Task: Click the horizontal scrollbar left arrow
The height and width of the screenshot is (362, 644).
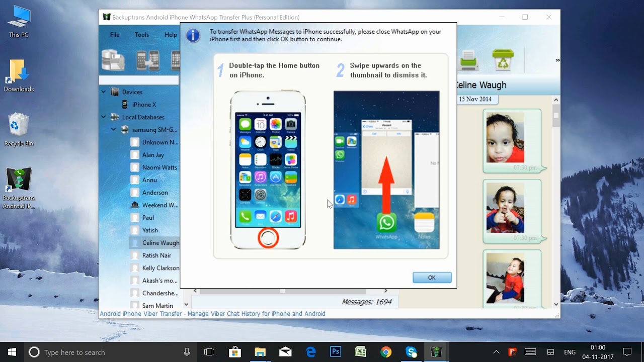Action: (x=196, y=291)
